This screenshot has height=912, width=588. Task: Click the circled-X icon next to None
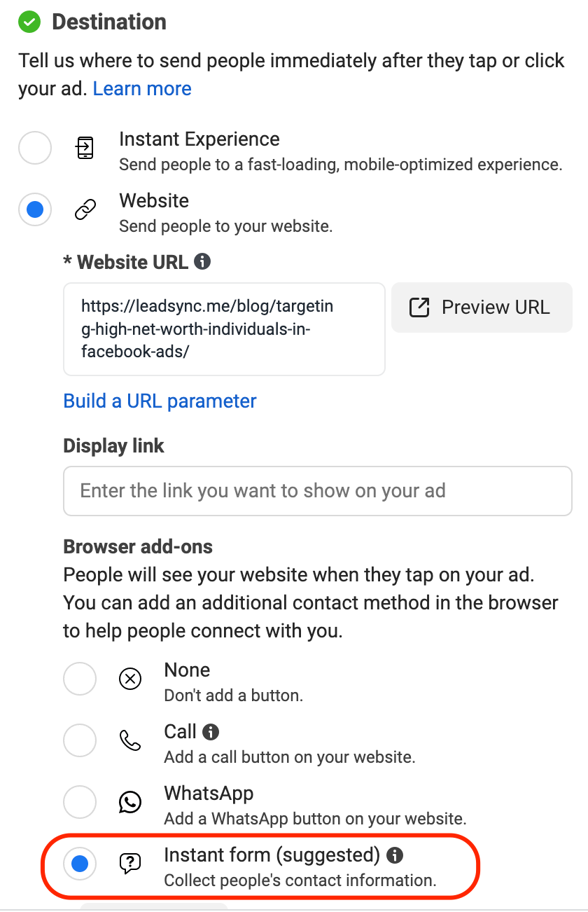[129, 679]
